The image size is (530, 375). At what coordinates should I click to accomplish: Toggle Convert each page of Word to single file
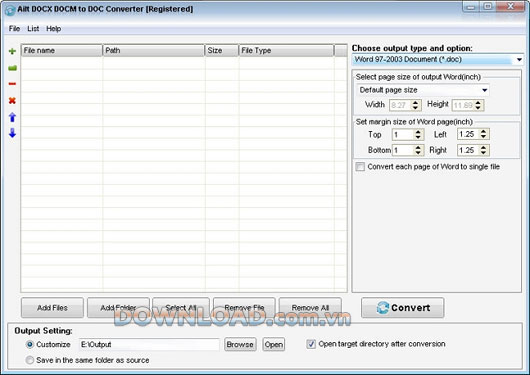tap(360, 167)
